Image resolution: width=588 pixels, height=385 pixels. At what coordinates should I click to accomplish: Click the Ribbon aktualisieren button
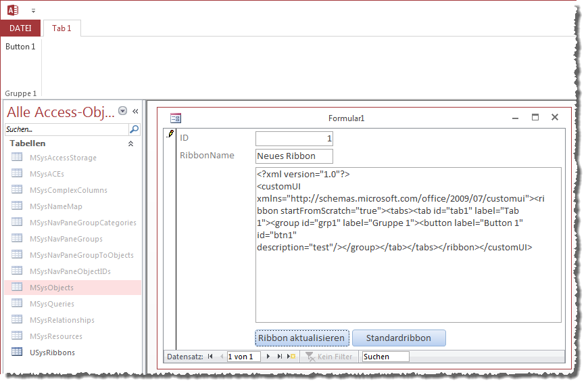click(302, 338)
